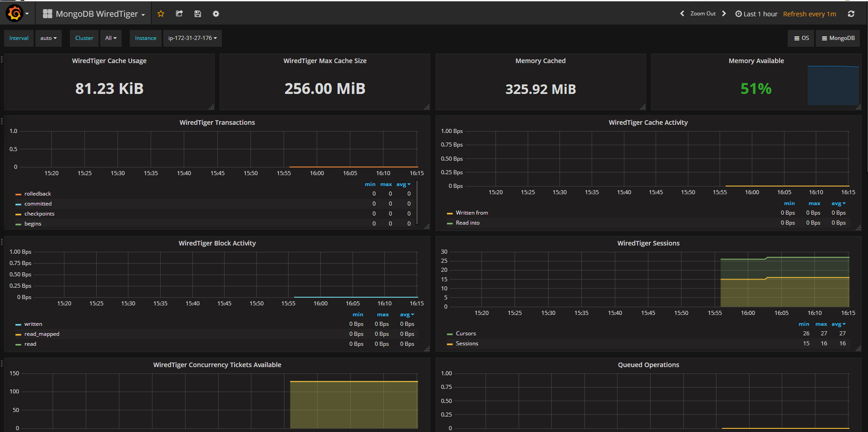Open the OS dashboards link menu
This screenshot has width=868, height=432.
pos(801,38)
